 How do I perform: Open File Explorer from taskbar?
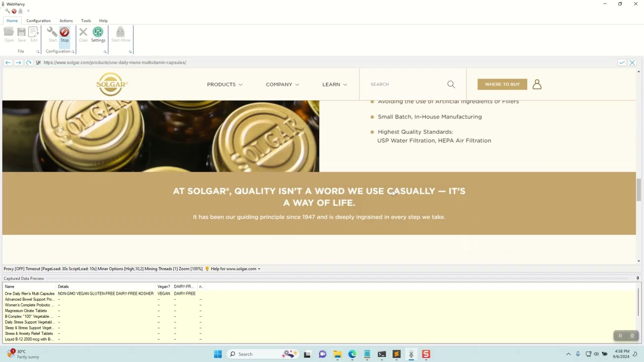coord(337,354)
